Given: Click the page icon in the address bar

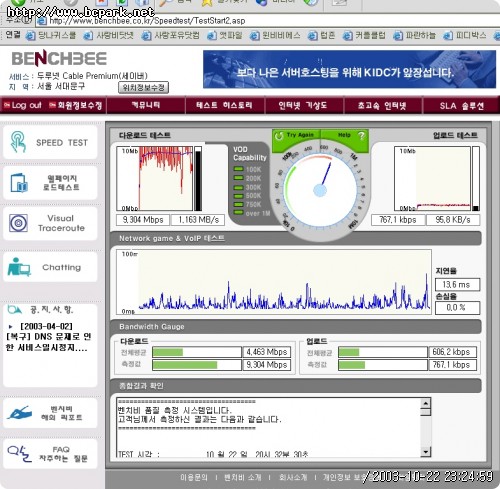Looking at the screenshot, I should coord(41,21).
